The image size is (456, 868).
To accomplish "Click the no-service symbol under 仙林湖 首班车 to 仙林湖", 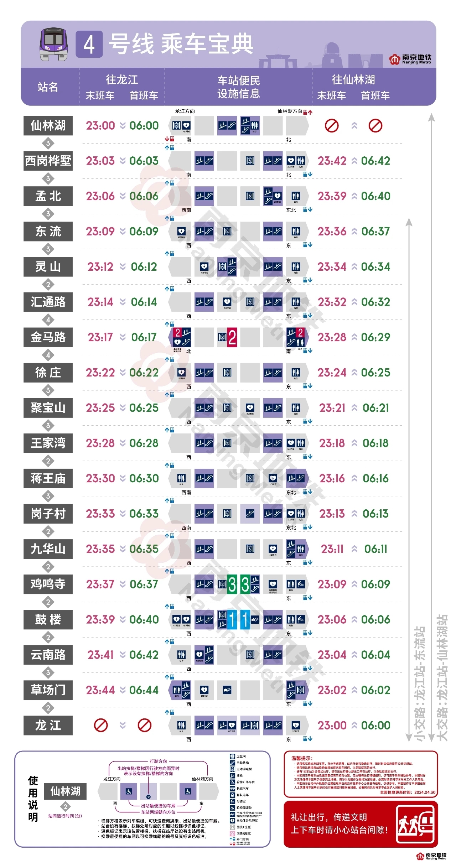I will coord(375,126).
